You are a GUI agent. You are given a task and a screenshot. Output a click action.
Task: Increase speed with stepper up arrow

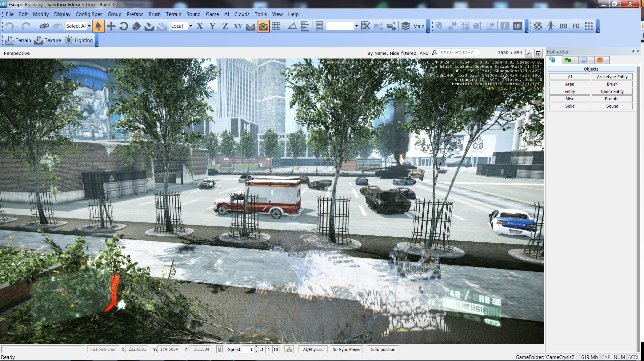point(257,348)
